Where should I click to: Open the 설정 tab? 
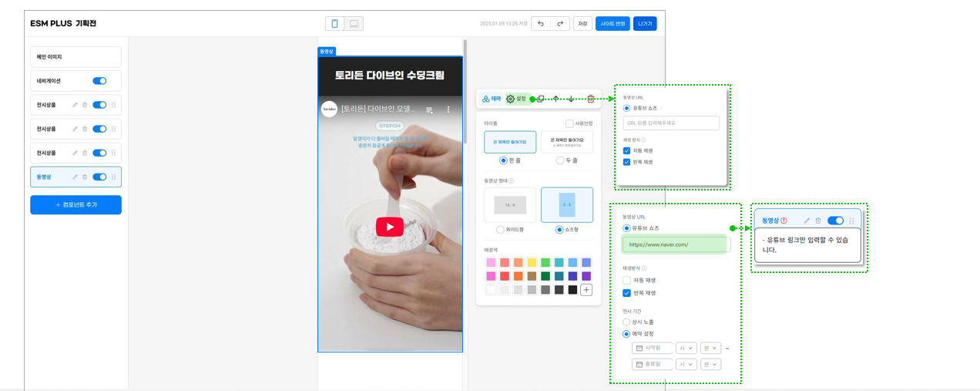pos(517,99)
